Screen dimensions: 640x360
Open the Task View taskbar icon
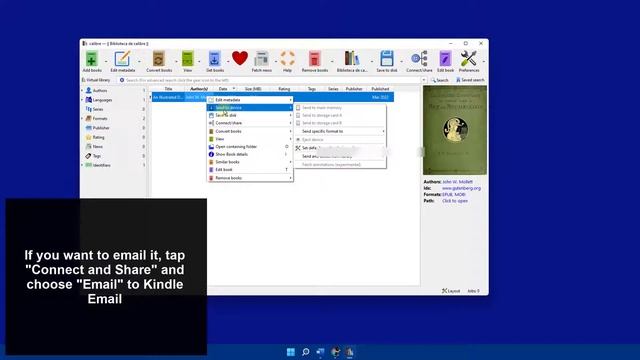[320, 352]
